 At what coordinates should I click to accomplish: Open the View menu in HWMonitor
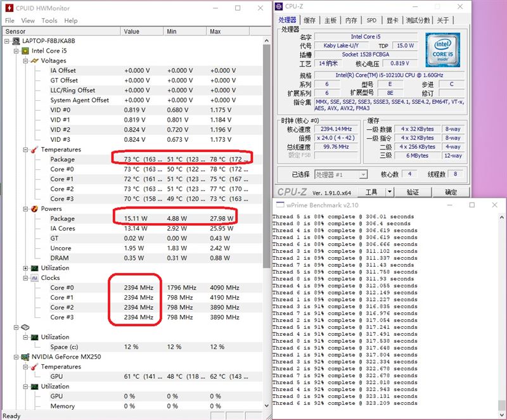28,21
